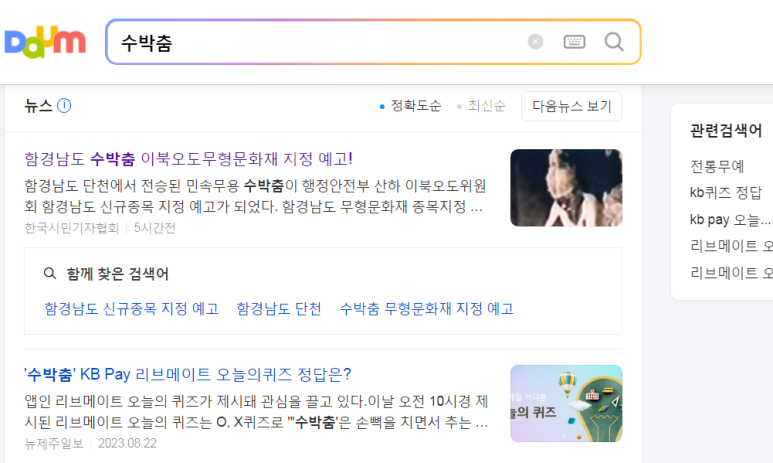Open the dance performance article thumbnail
Viewport: 773px width, 463px height.
tap(566, 188)
